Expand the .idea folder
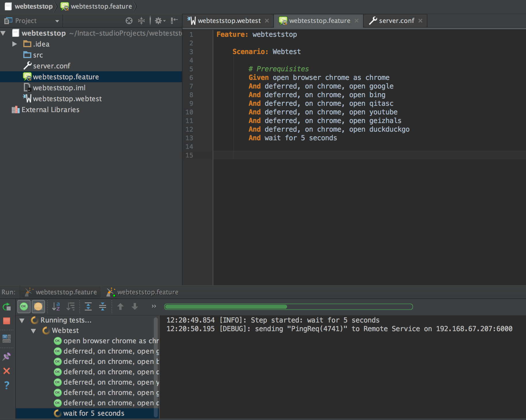Viewport: 526px width, 420px height. (x=14, y=44)
